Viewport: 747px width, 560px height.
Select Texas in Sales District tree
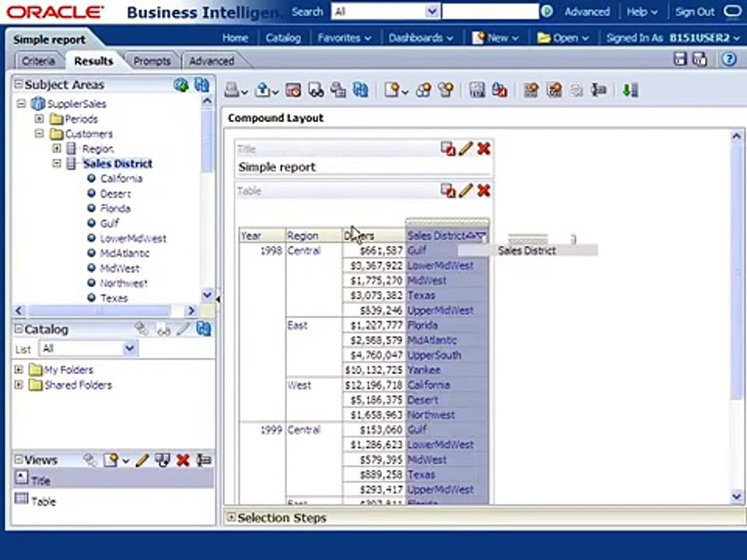point(114,298)
